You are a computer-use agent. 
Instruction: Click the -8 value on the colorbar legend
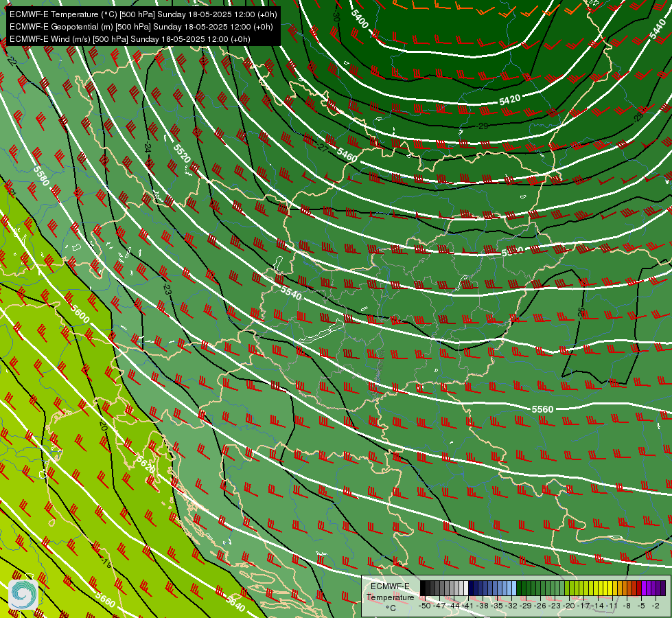click(627, 606)
